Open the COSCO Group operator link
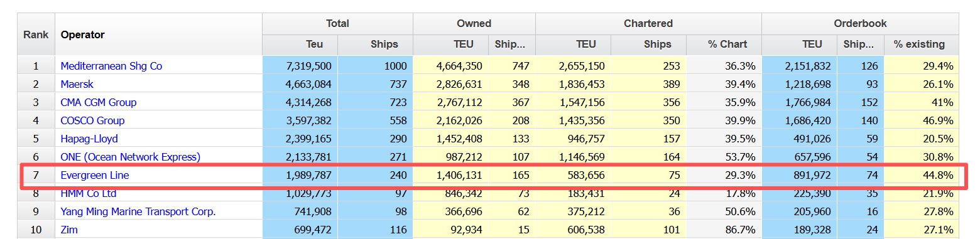Viewport: 980px width, 239px height. pyautogui.click(x=92, y=120)
